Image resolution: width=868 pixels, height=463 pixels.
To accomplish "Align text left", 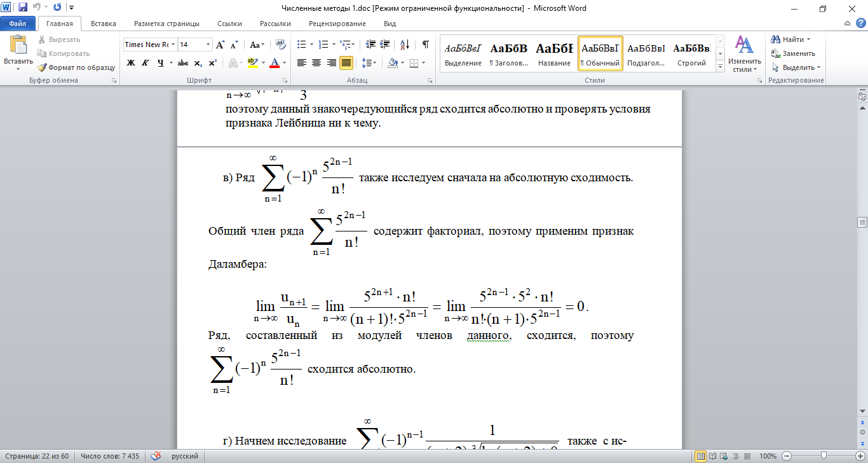I will point(302,63).
